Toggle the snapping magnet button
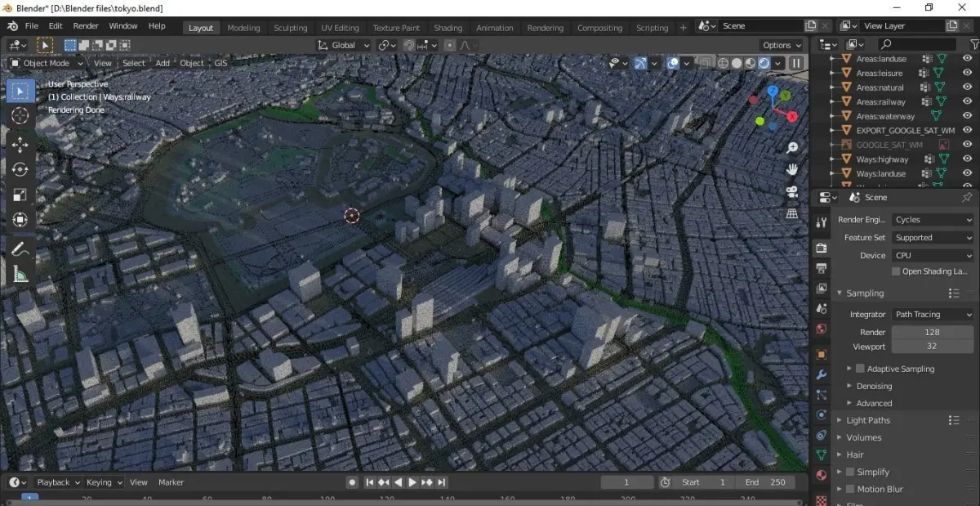Screen dimensions: 980x506 pyautogui.click(x=409, y=45)
